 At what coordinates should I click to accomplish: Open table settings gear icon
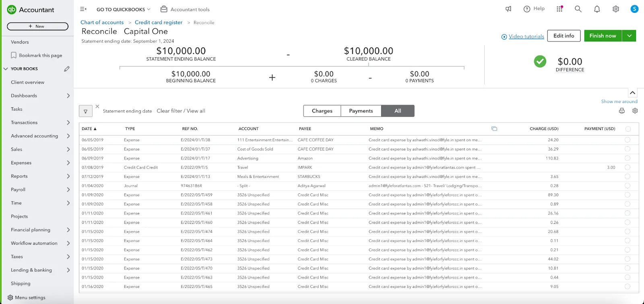[x=635, y=111]
